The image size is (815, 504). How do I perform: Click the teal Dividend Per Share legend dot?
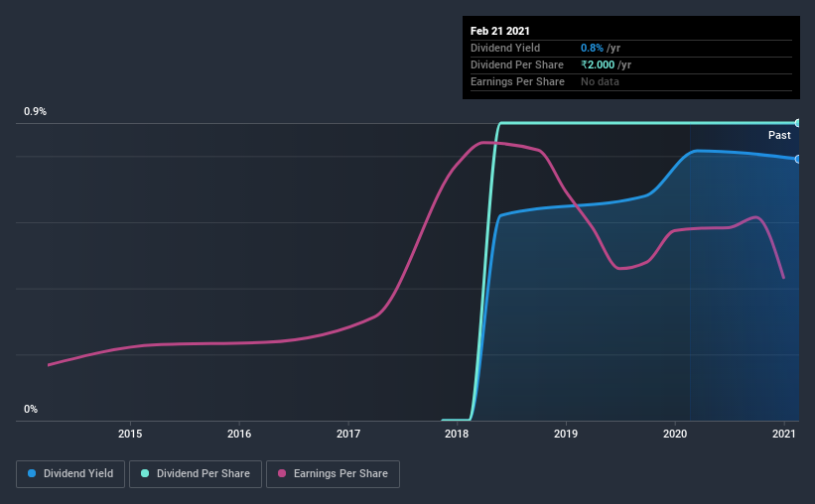pyautogui.click(x=145, y=473)
